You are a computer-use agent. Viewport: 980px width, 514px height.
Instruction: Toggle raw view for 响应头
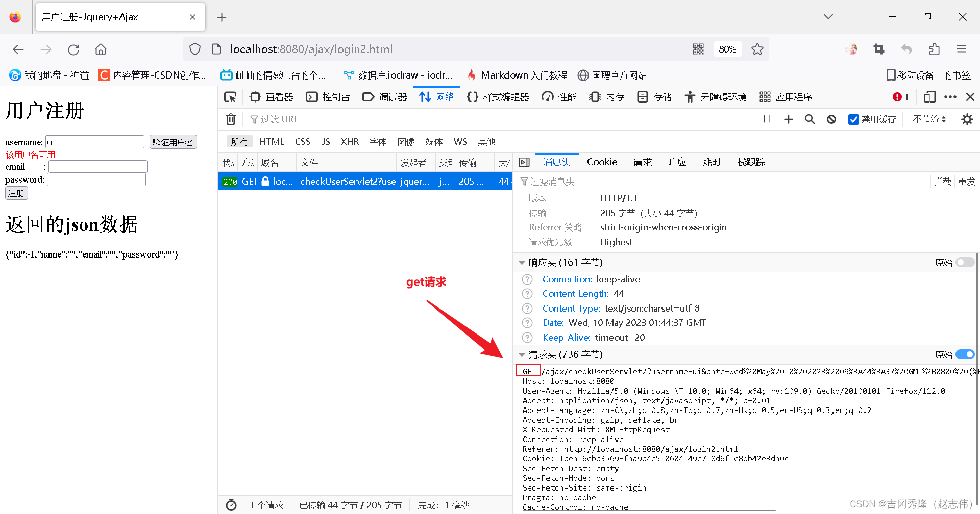[x=965, y=262]
